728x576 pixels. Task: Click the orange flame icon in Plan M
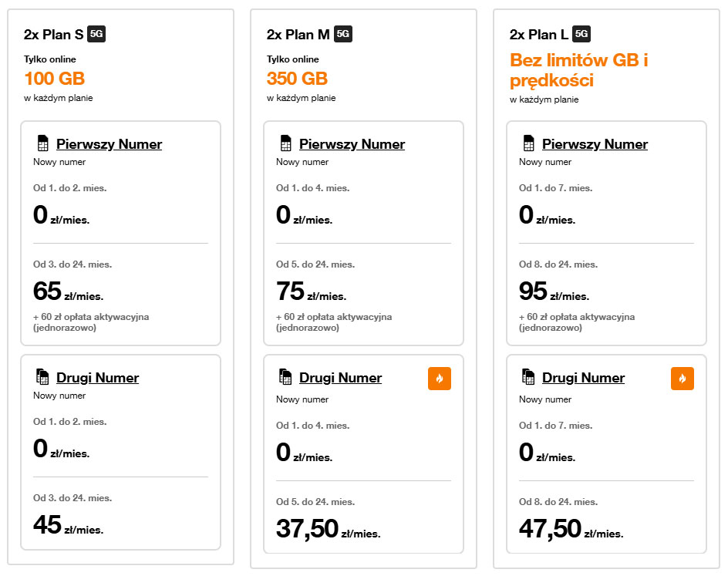pos(440,379)
